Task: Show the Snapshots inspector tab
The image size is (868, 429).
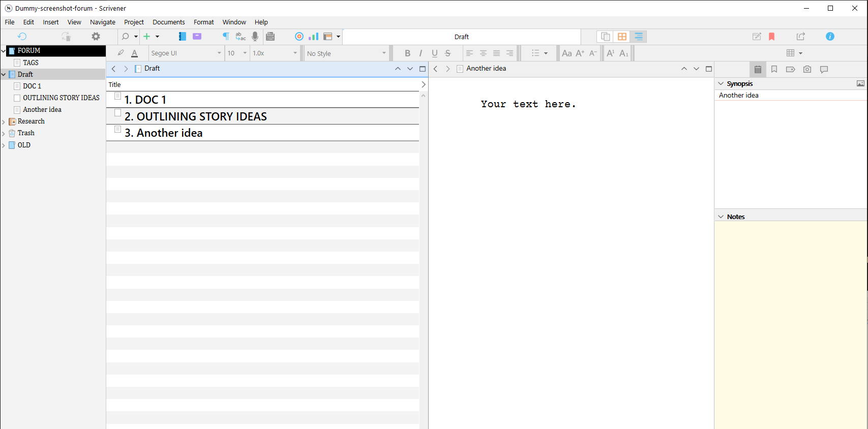Action: (807, 70)
